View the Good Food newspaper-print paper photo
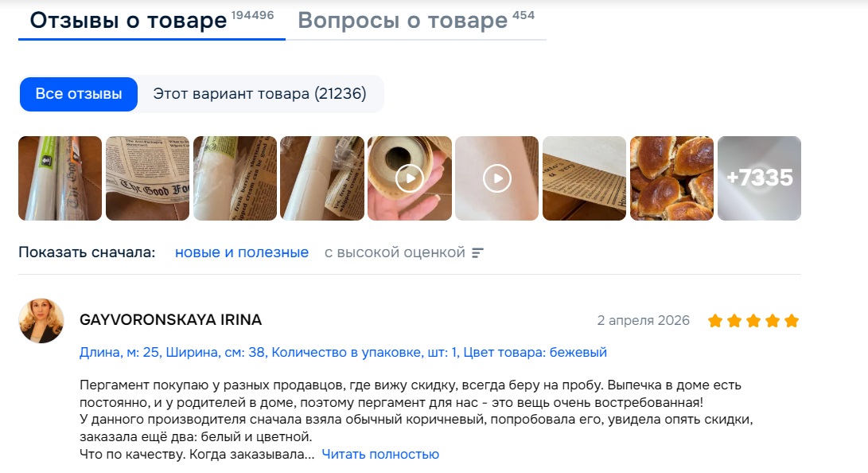This screenshot has width=868, height=473. click(x=147, y=178)
